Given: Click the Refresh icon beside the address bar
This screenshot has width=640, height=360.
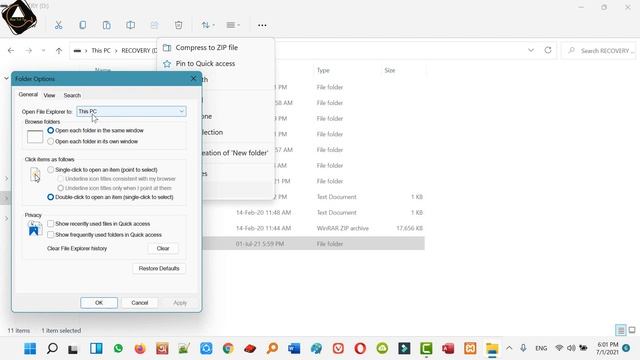Looking at the screenshot, I should pyautogui.click(x=548, y=50).
